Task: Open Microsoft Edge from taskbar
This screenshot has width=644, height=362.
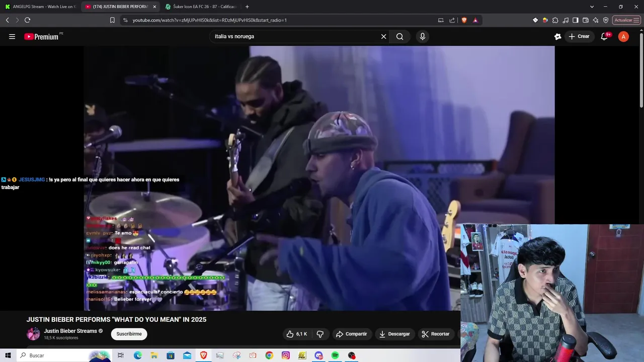Action: click(x=137, y=355)
